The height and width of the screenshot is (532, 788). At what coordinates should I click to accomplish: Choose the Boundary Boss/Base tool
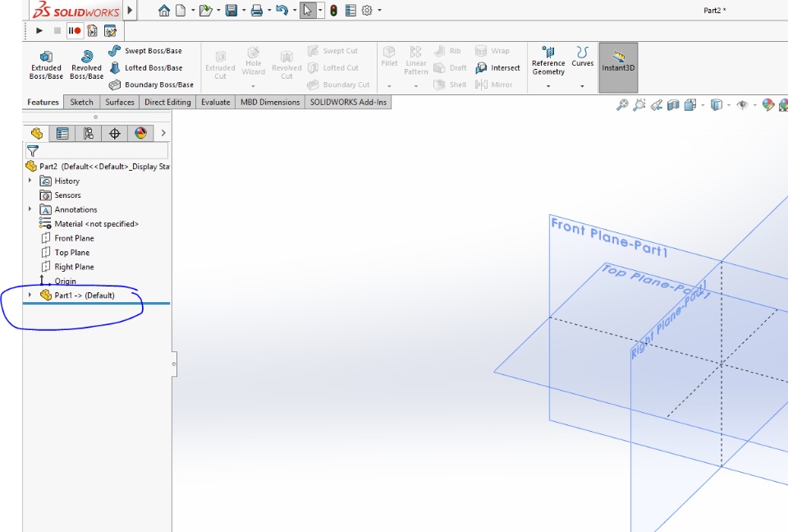(151, 85)
